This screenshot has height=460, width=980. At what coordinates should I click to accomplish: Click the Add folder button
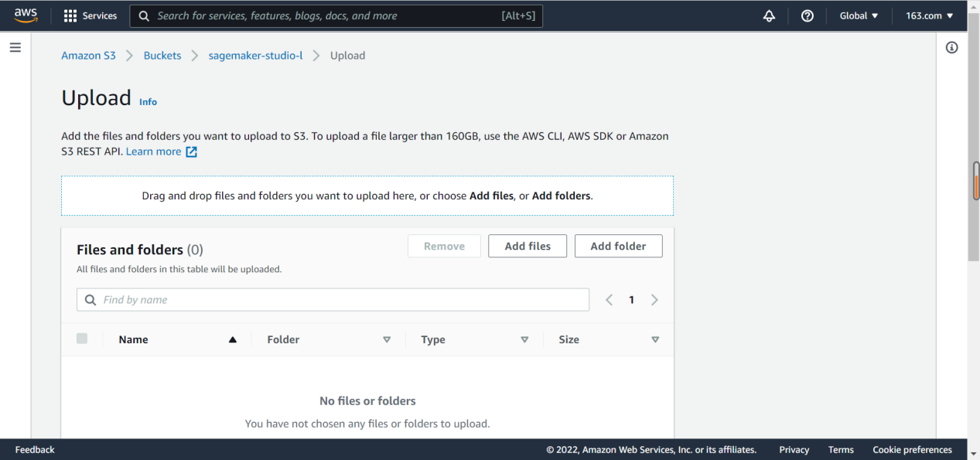click(618, 246)
